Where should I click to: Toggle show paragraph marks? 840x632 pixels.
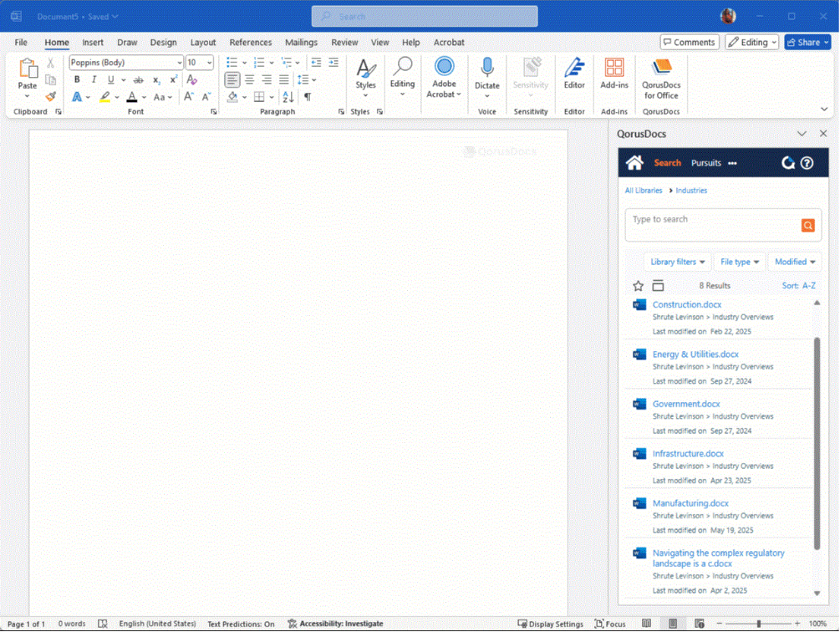click(x=308, y=98)
